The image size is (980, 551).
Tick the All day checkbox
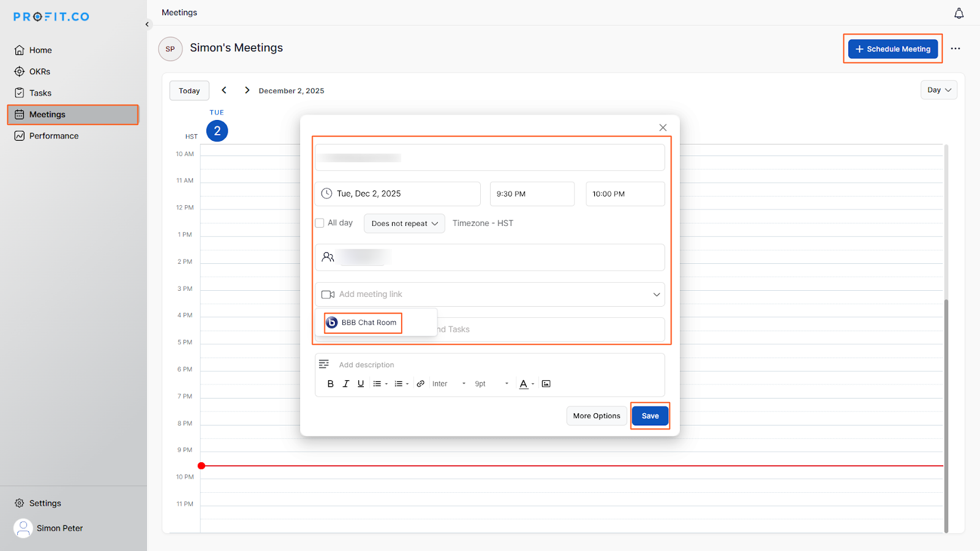[320, 223]
